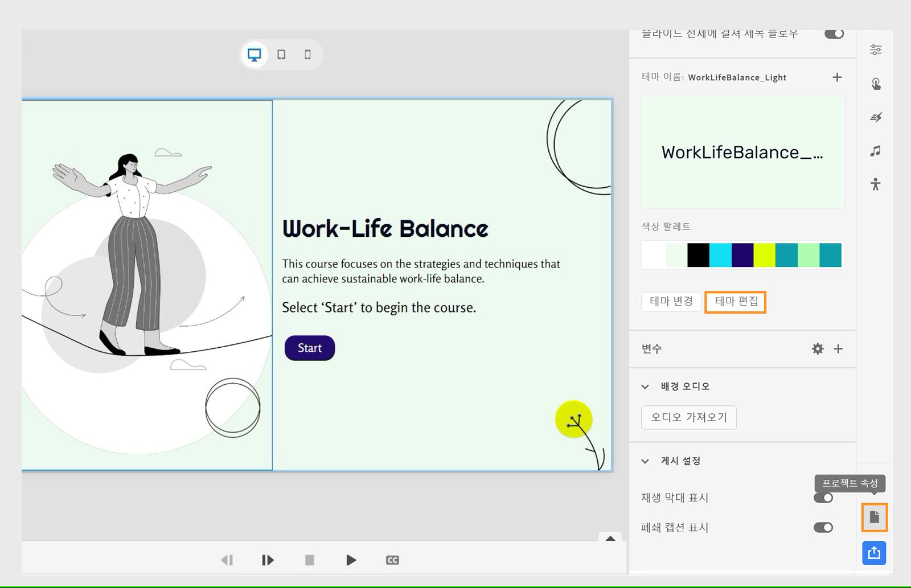Open the animations panel icon
Screen dimensions: 911x588
876,117
